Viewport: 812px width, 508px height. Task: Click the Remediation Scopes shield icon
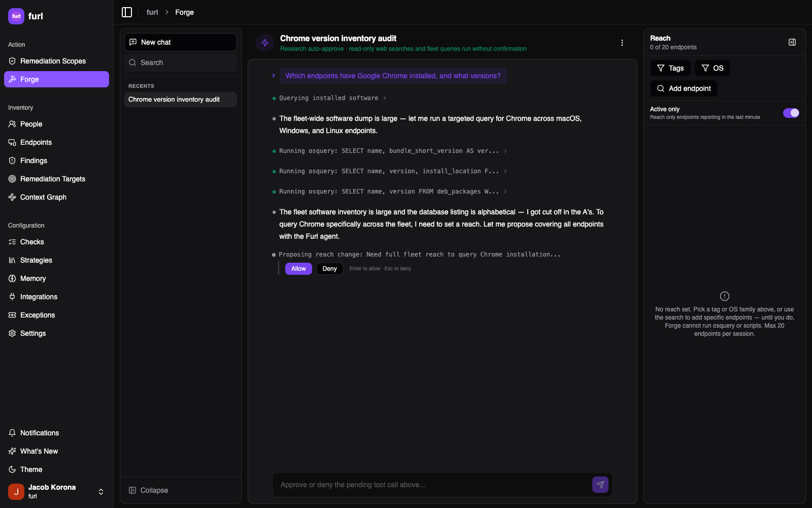click(x=12, y=61)
